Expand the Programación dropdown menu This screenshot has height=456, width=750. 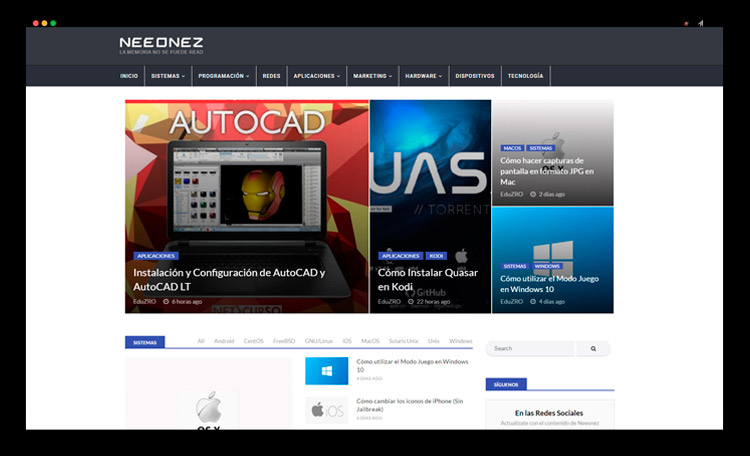223,76
